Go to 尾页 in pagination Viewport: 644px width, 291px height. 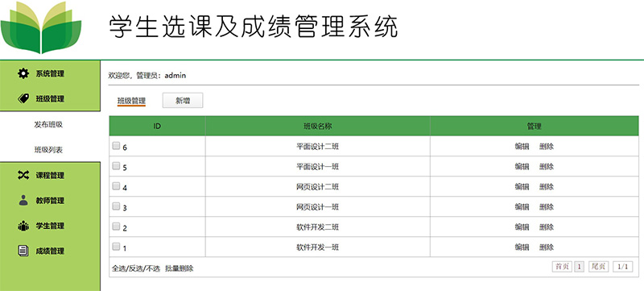click(x=598, y=267)
